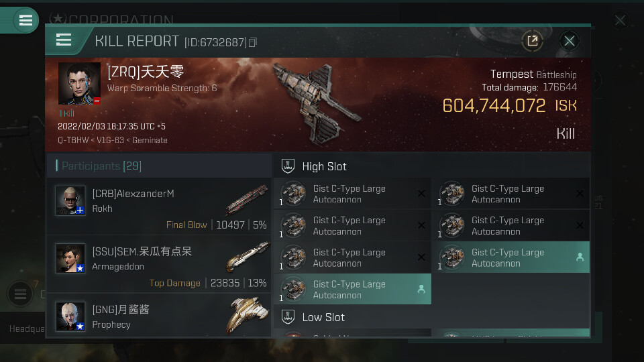Select the High Slot section icon
Viewport: 644px width, 362px height.
click(288, 166)
